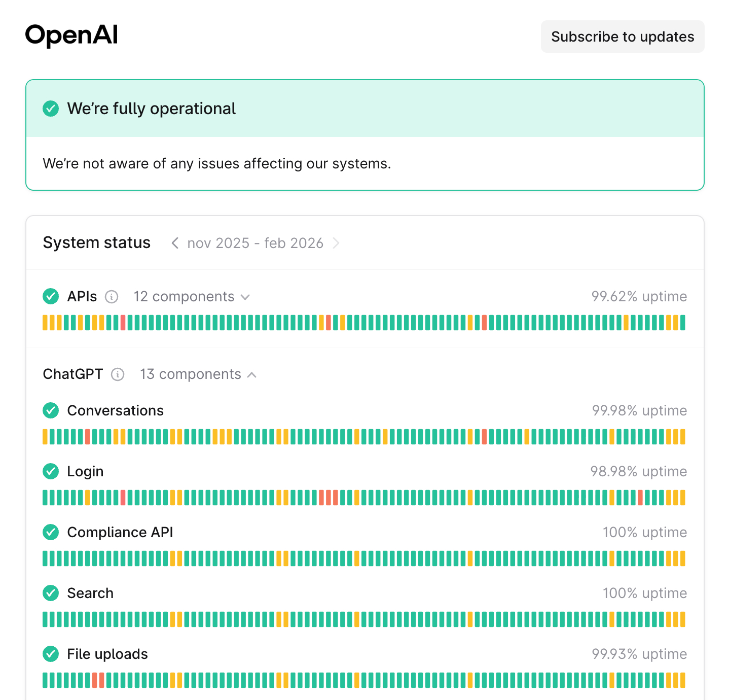Click the Conversations component name
The height and width of the screenshot is (700, 729).
[x=115, y=410]
